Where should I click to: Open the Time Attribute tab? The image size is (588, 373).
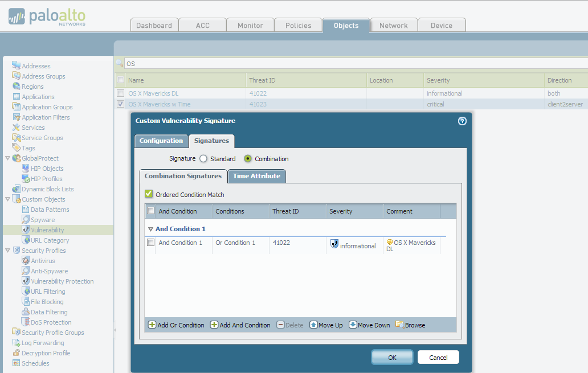[x=256, y=176]
